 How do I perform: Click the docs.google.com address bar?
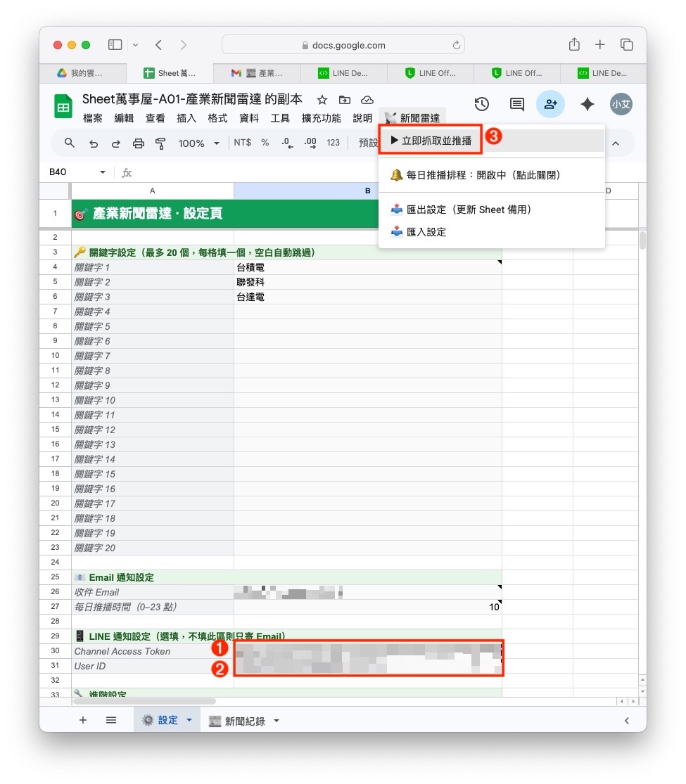coord(343,45)
